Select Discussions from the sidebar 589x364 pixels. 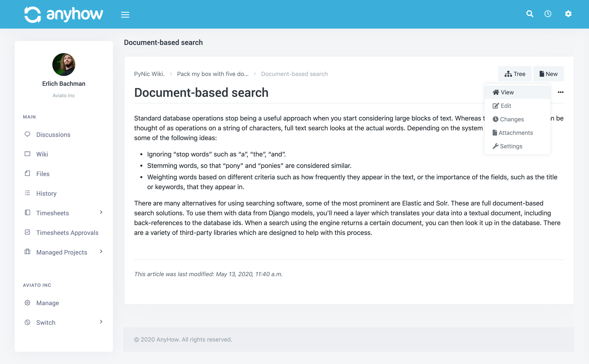pos(53,135)
